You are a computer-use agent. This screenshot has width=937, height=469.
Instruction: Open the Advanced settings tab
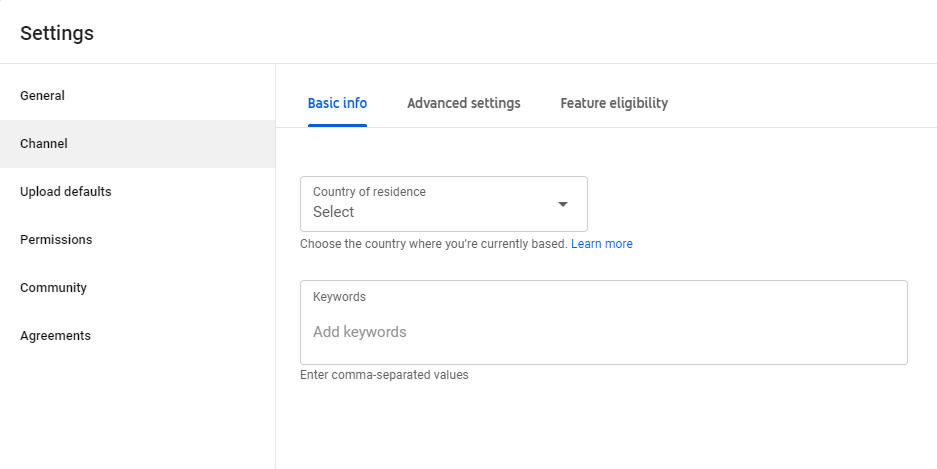pos(463,103)
